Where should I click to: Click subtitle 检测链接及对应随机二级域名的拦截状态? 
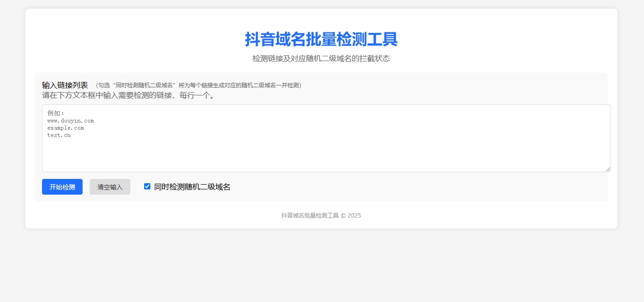[x=321, y=59]
